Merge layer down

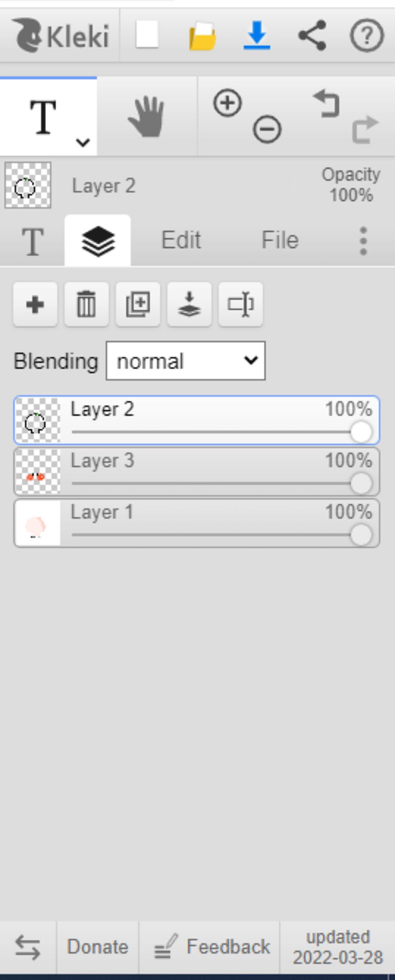(x=189, y=305)
